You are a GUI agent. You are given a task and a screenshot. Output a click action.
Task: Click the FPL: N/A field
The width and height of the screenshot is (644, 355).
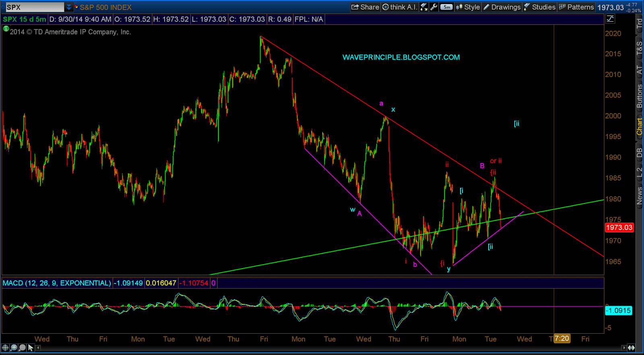point(309,19)
